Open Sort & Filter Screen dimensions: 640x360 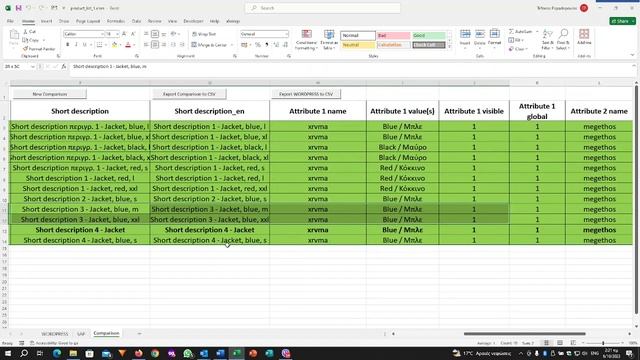[548, 40]
